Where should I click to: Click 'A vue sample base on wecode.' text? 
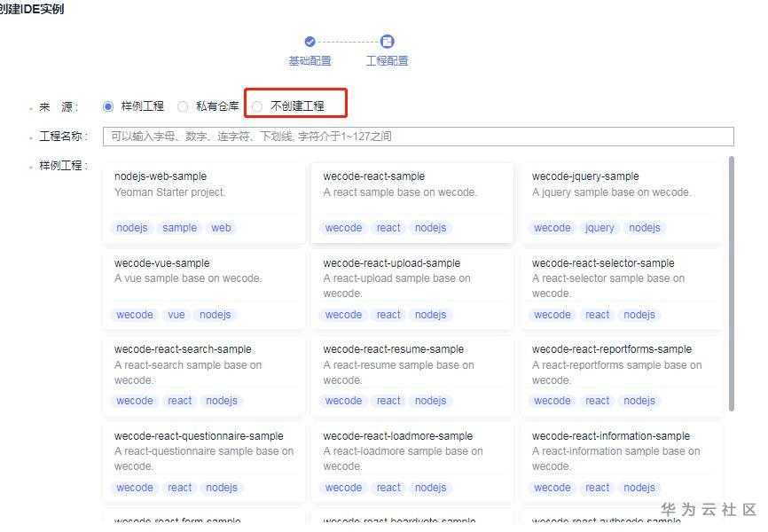[188, 278]
